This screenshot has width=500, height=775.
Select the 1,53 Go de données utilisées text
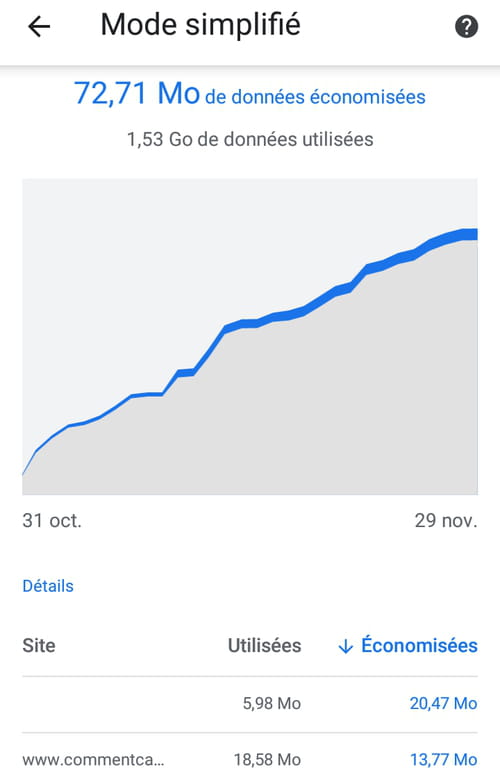(x=250, y=139)
